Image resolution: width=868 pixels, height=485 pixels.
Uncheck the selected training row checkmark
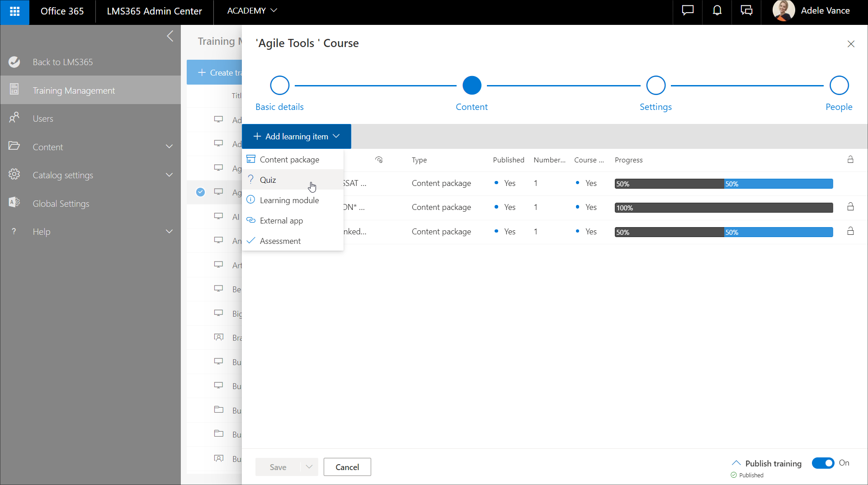coord(200,192)
